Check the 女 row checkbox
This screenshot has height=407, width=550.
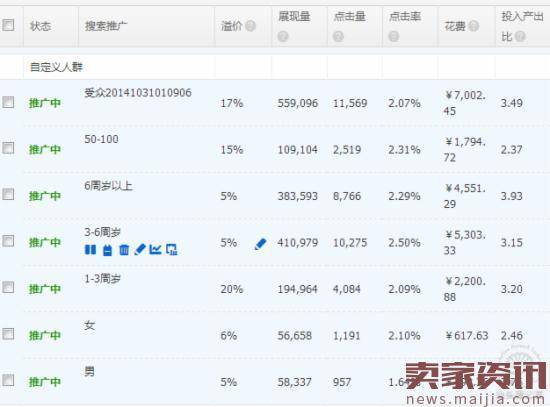click(x=8, y=334)
